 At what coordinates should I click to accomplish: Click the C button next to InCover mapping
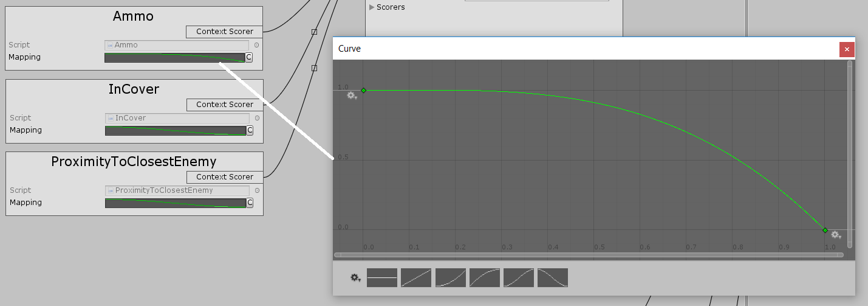click(x=249, y=131)
